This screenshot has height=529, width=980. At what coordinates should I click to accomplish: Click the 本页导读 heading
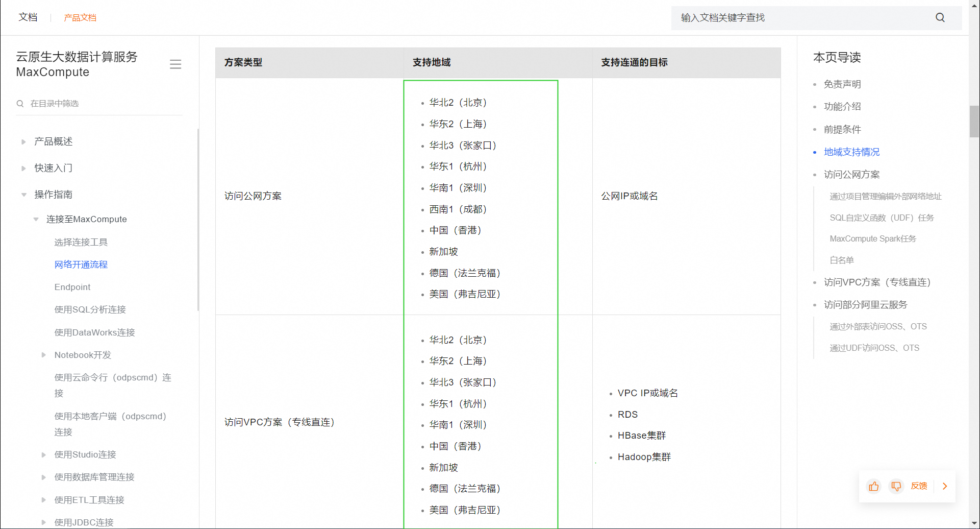pos(837,58)
